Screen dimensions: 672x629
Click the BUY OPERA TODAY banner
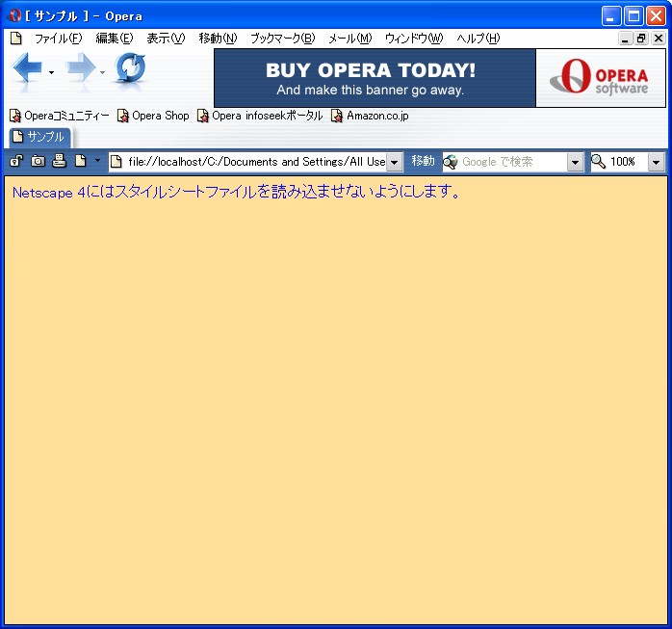coord(375,78)
